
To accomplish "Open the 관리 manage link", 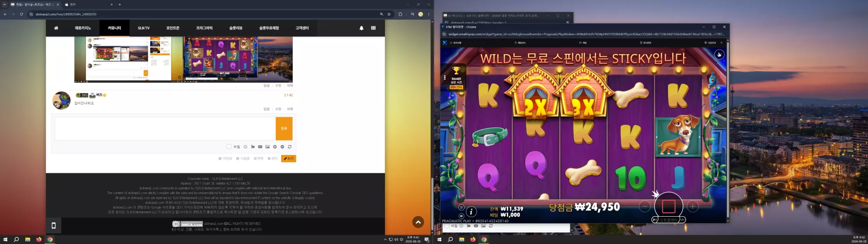I will (273, 158).
